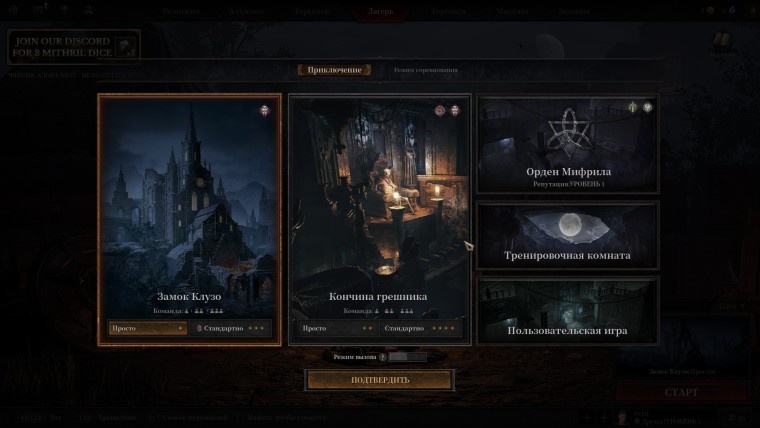Click the red badge icons on Кончина грешника card
The width and height of the screenshot is (760, 428).
(447, 111)
